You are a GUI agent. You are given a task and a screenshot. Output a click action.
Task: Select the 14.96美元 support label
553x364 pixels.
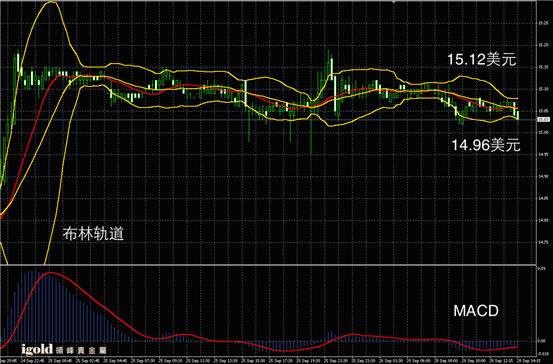pyautogui.click(x=486, y=145)
